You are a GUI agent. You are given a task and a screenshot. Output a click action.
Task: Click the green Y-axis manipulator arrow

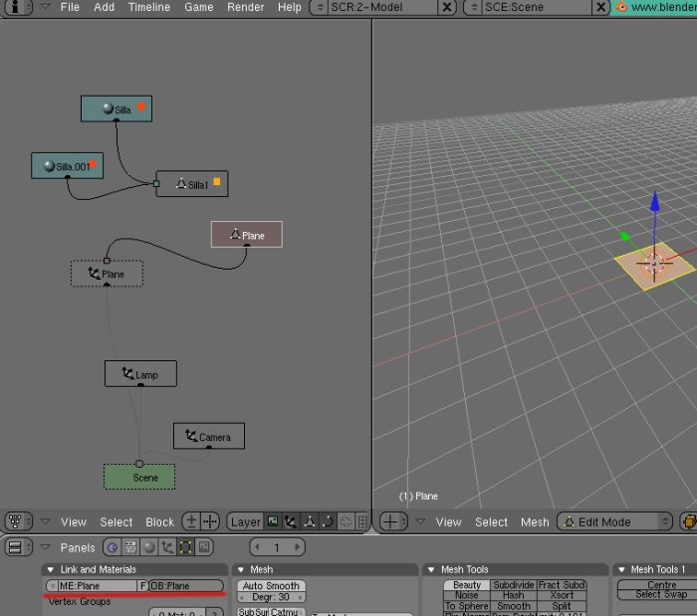tap(624, 236)
